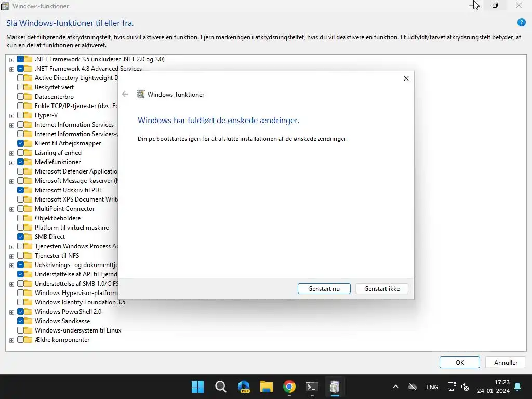Open the blue help question mark icon
This screenshot has height=399, width=532.
(521, 23)
